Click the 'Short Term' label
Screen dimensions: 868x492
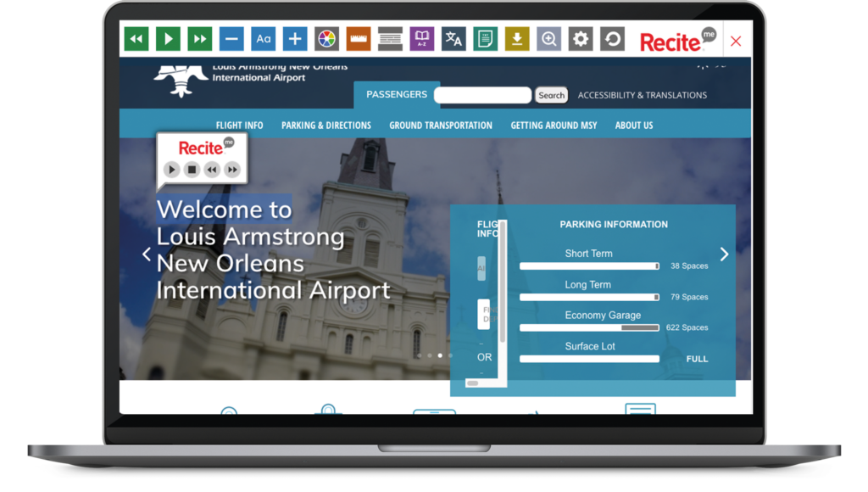point(588,253)
